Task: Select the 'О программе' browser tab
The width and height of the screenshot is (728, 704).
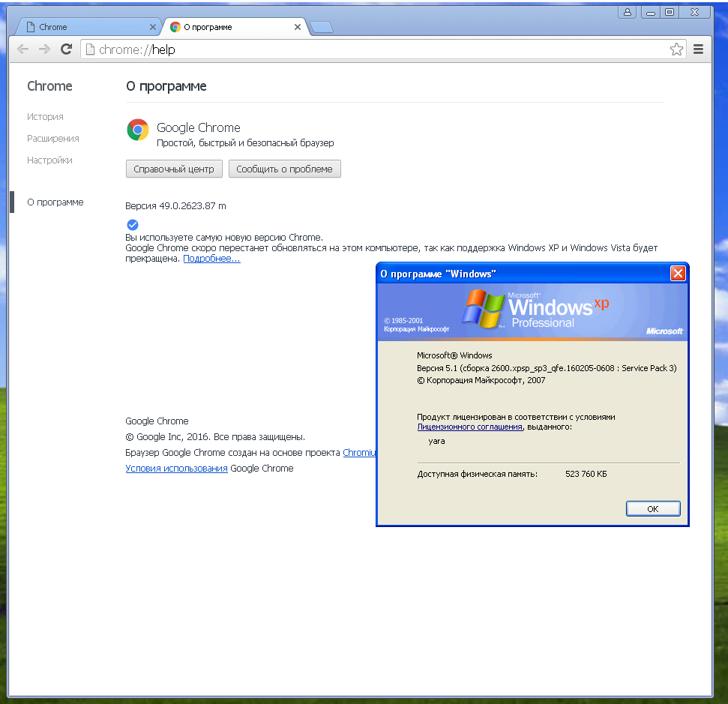Action: pyautogui.click(x=225, y=27)
